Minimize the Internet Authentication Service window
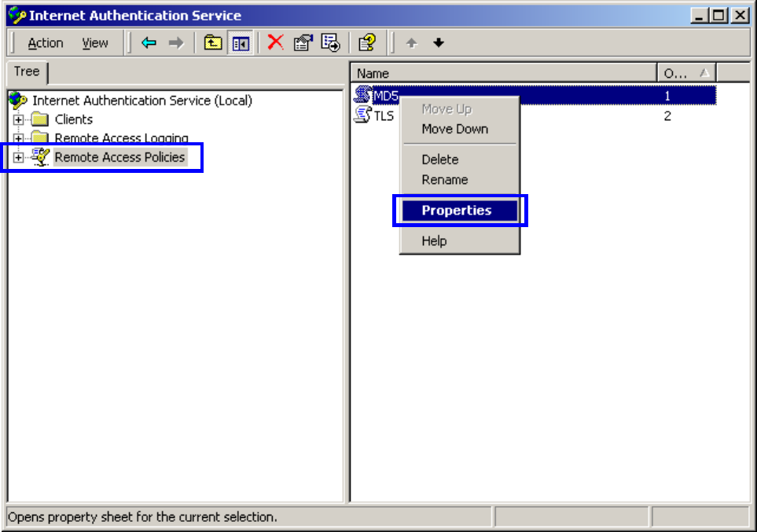The width and height of the screenshot is (757, 532). [x=698, y=16]
